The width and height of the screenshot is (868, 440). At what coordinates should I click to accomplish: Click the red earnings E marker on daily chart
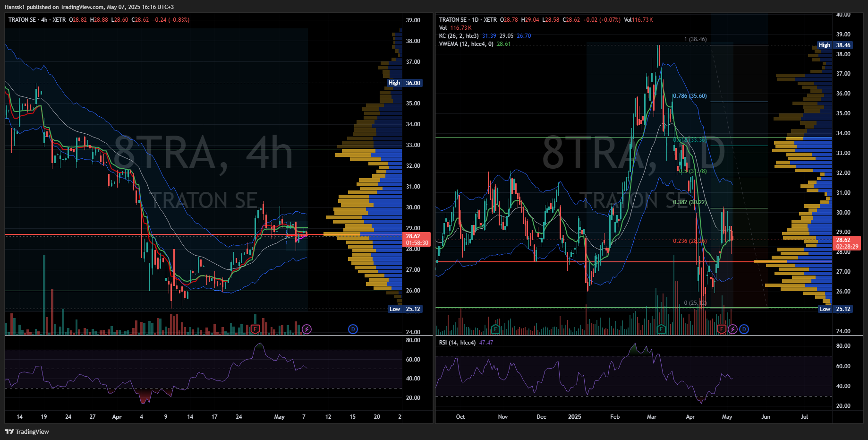722,329
